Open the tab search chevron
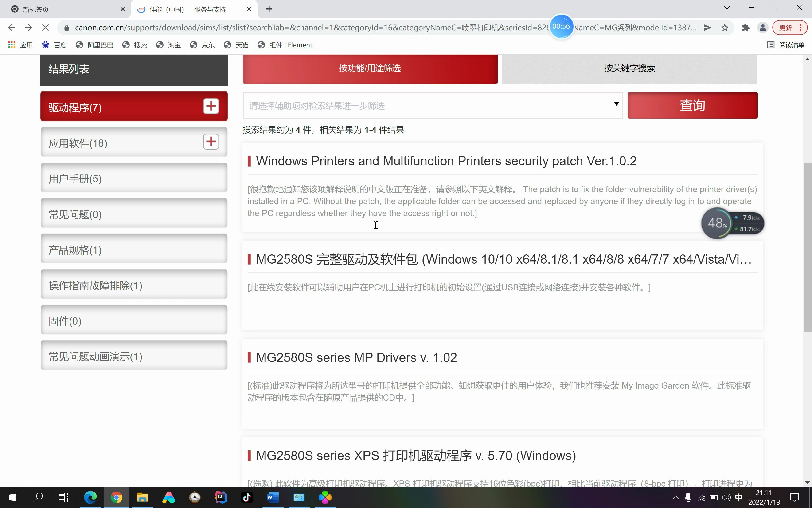Viewport: 812px width, 508px height. pyautogui.click(x=727, y=8)
